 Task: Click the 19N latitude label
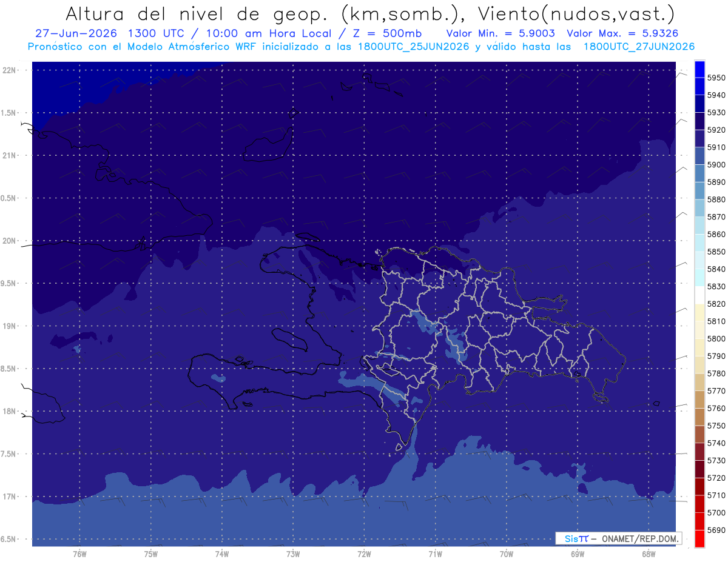pyautogui.click(x=10, y=326)
